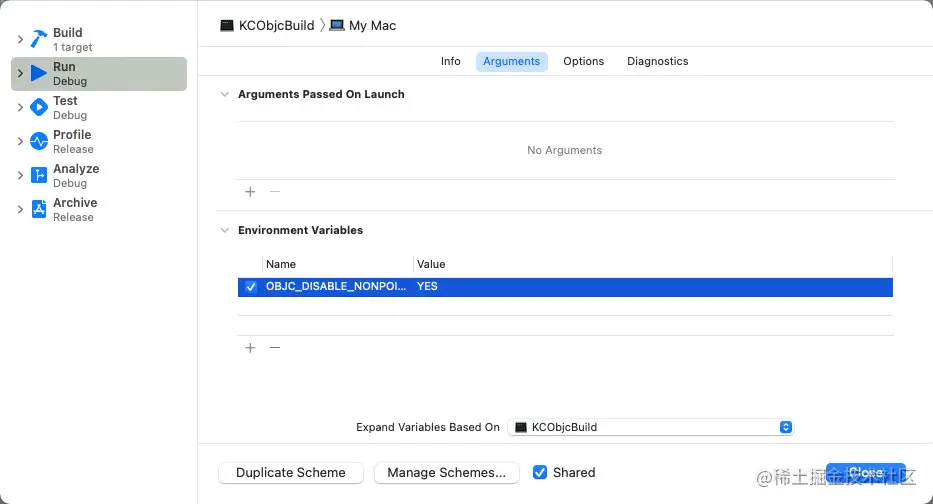Remove selected environment variable with minus
Screen dimensions: 933x504
point(275,348)
